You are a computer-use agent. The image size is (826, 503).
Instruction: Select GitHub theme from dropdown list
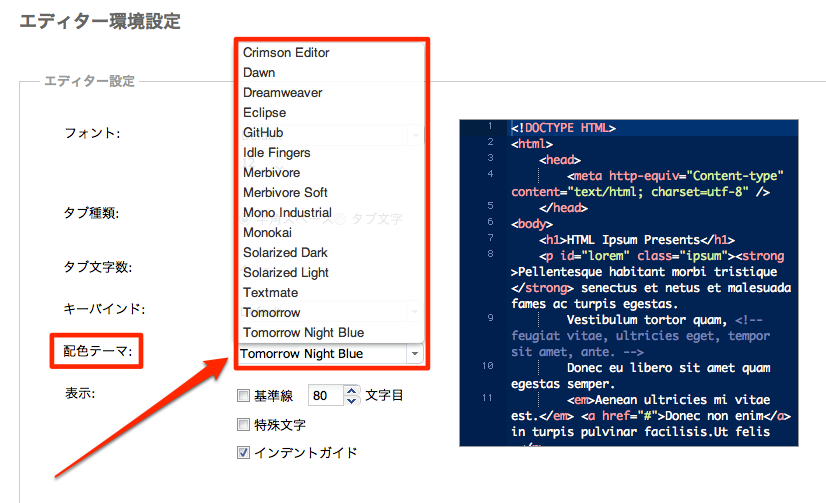263,133
